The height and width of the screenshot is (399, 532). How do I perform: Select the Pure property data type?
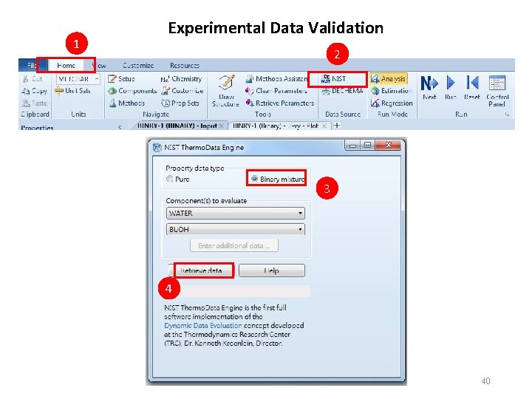[x=178, y=179]
